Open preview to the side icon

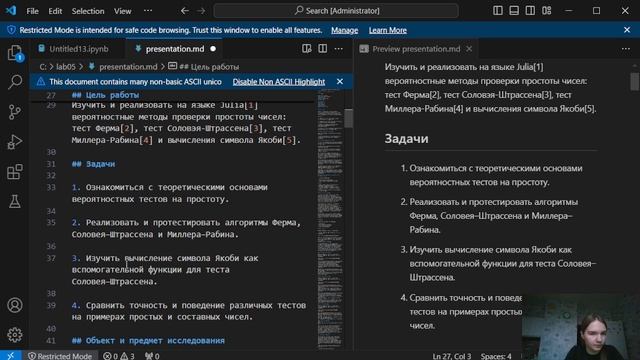point(307,49)
